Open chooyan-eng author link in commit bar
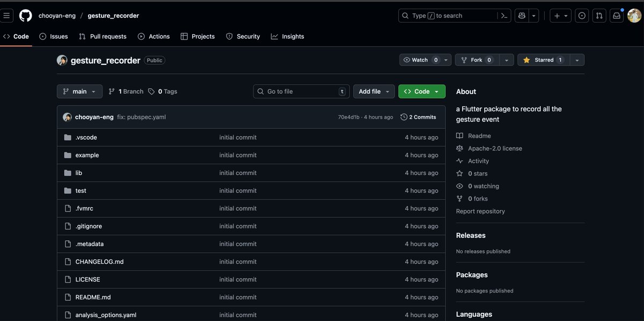Image resolution: width=644 pixels, height=321 pixels. [94, 117]
